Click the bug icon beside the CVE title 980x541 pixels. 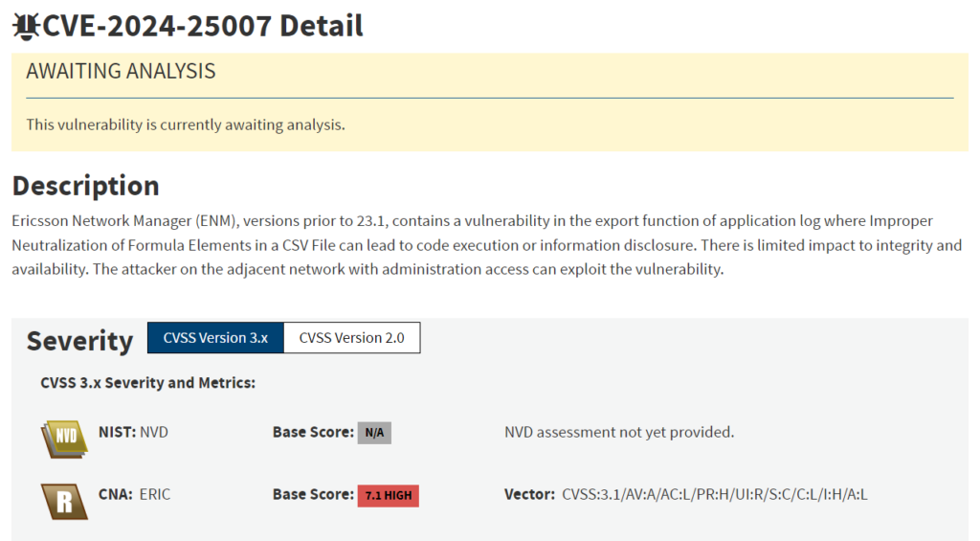click(x=26, y=26)
